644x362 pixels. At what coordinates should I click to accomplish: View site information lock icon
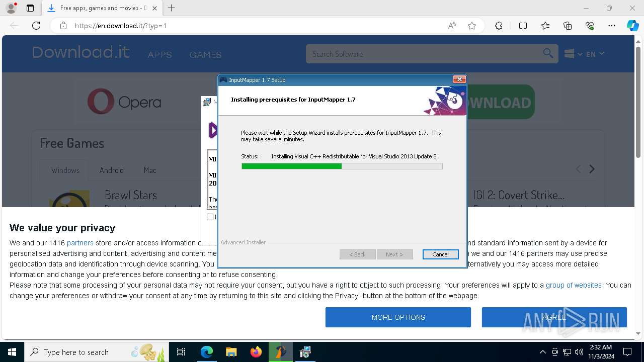pos(63,26)
